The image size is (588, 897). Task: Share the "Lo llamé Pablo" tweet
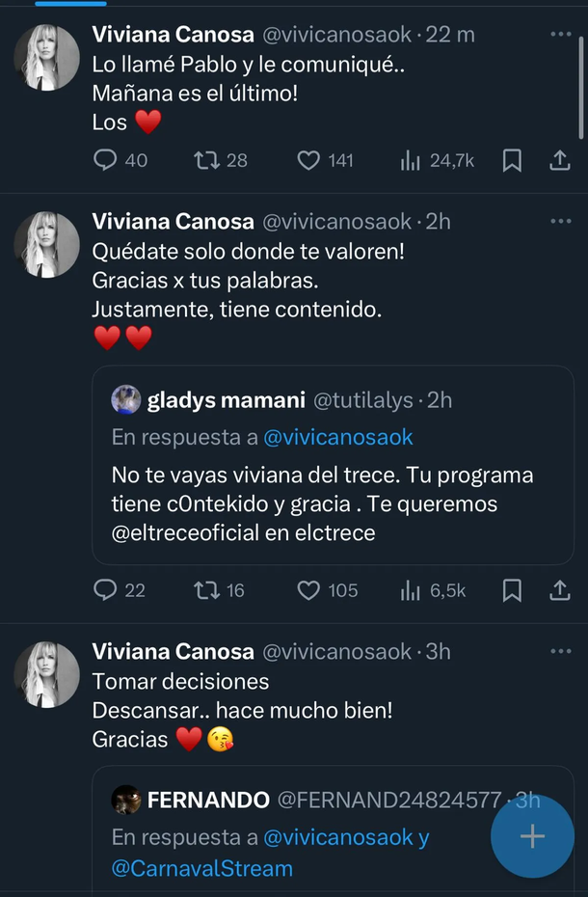560,160
